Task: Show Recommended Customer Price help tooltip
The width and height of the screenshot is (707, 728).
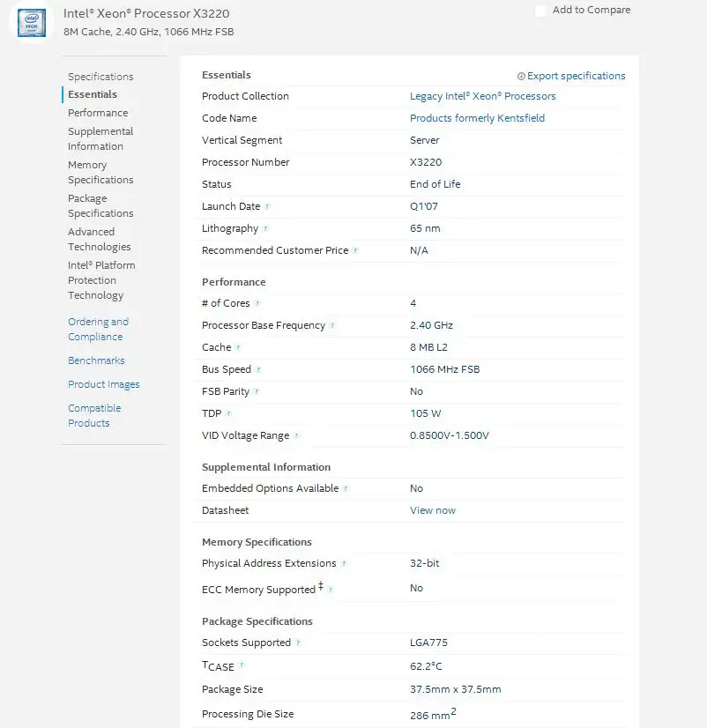Action: pos(356,250)
